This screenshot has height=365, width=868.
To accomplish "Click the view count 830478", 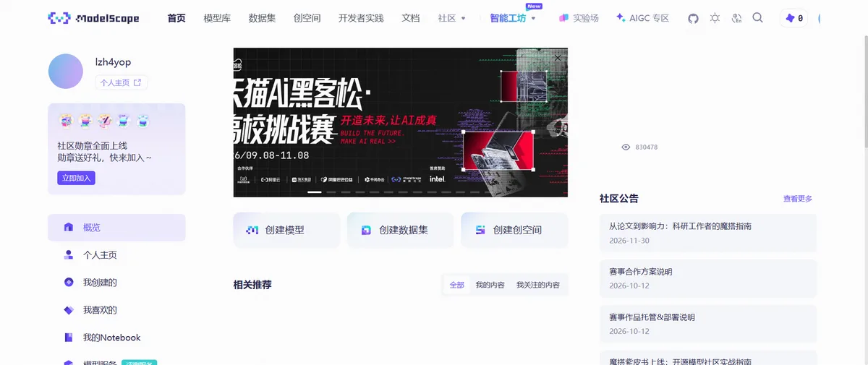I will click(x=646, y=147).
